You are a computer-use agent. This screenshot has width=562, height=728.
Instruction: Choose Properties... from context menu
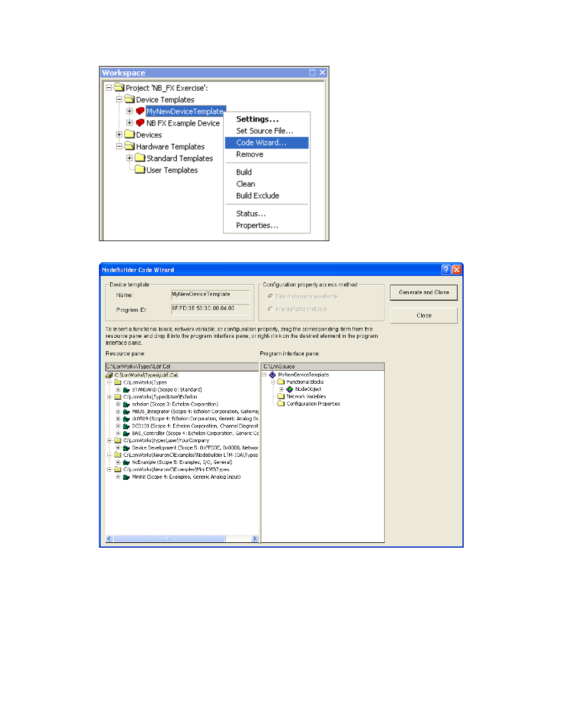click(267, 225)
